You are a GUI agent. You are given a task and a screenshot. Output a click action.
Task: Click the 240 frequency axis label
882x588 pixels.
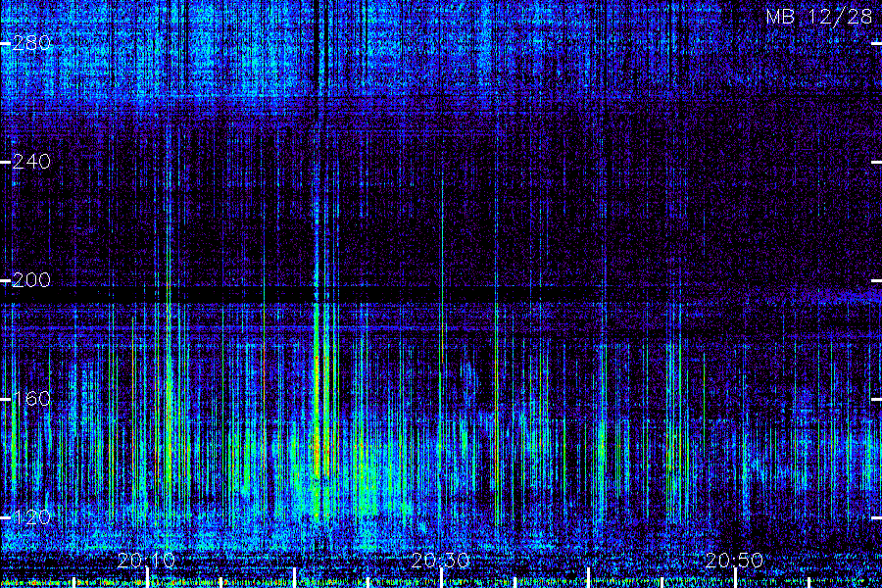click(31, 162)
